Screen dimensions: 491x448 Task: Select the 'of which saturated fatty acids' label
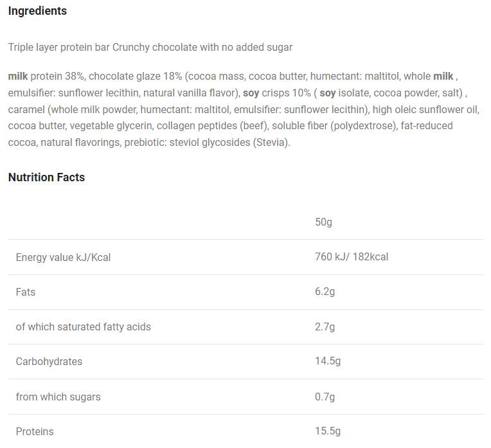[84, 327]
